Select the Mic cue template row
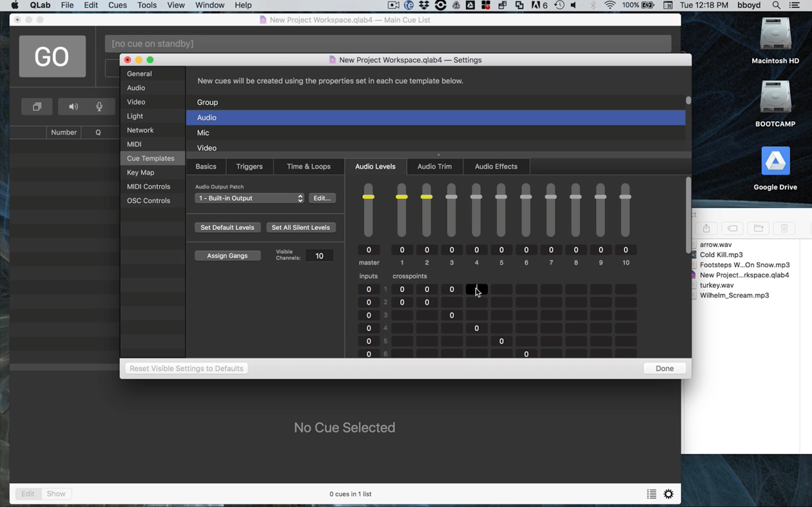The height and width of the screenshot is (507, 812). tap(435, 132)
